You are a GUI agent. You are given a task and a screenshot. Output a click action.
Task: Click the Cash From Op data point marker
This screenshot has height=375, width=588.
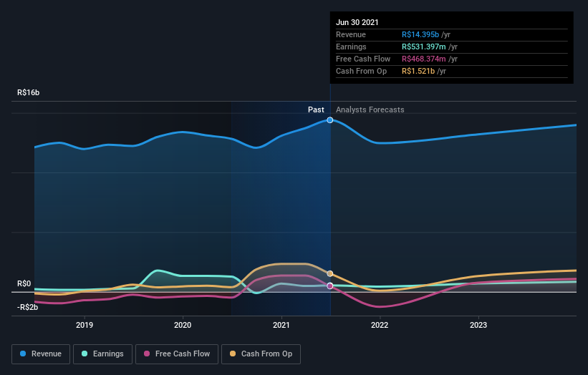coord(330,274)
